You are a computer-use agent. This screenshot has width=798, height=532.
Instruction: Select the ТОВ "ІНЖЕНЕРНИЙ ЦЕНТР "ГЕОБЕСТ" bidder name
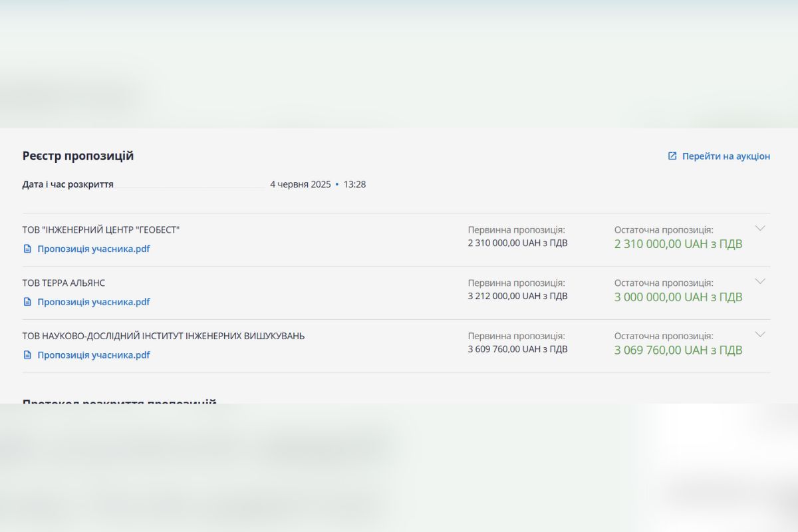(x=101, y=230)
